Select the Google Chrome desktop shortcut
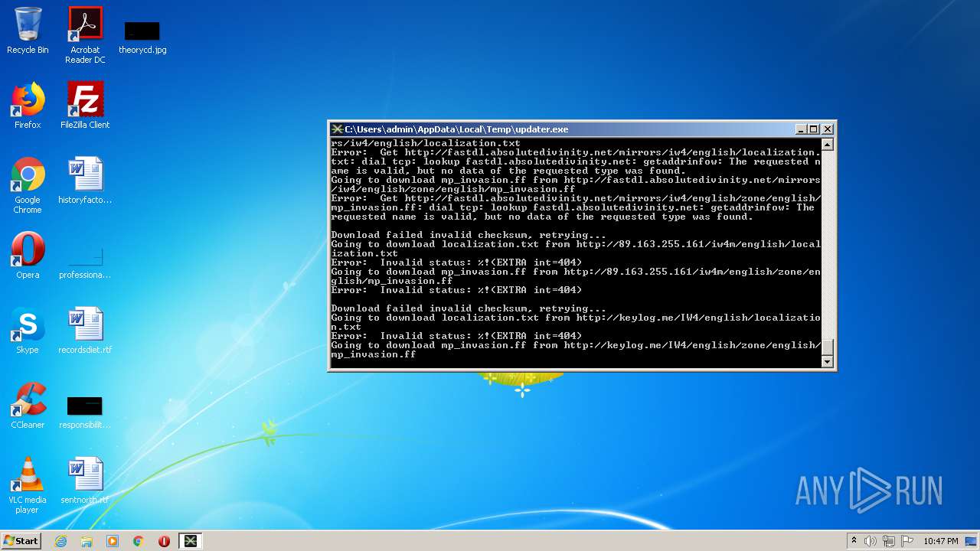 [x=28, y=185]
